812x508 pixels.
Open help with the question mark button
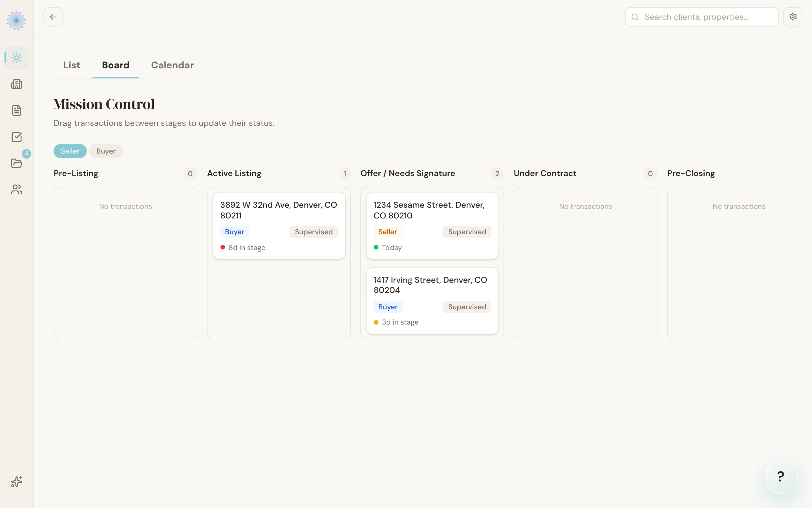[781, 477]
